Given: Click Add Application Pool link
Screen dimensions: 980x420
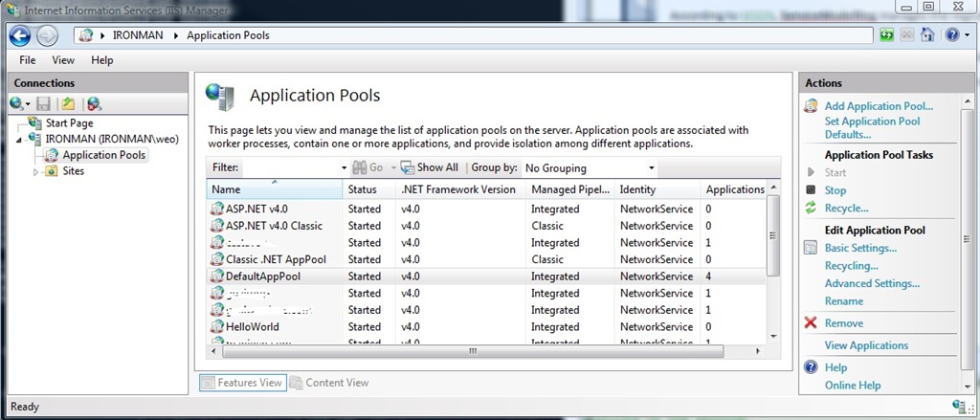Looking at the screenshot, I should pyautogui.click(x=879, y=106).
